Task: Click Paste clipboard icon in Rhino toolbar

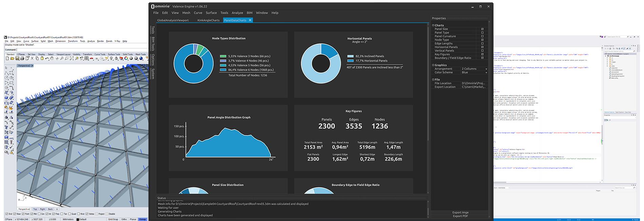Action: (x=42, y=58)
